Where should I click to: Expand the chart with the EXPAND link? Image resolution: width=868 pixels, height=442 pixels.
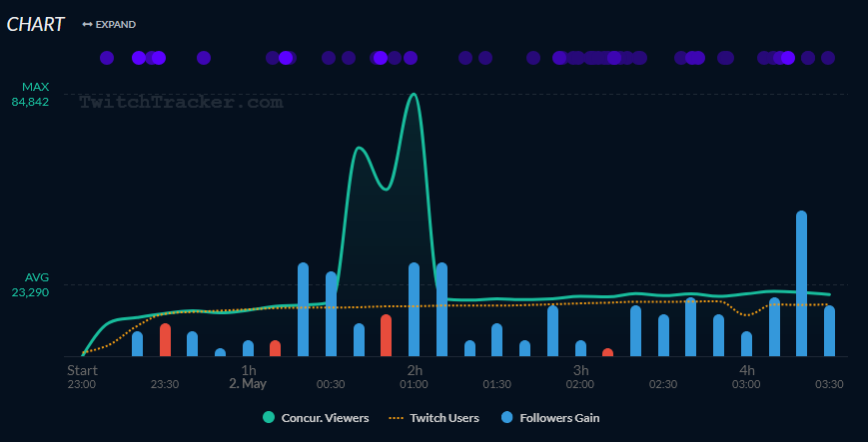coord(109,24)
